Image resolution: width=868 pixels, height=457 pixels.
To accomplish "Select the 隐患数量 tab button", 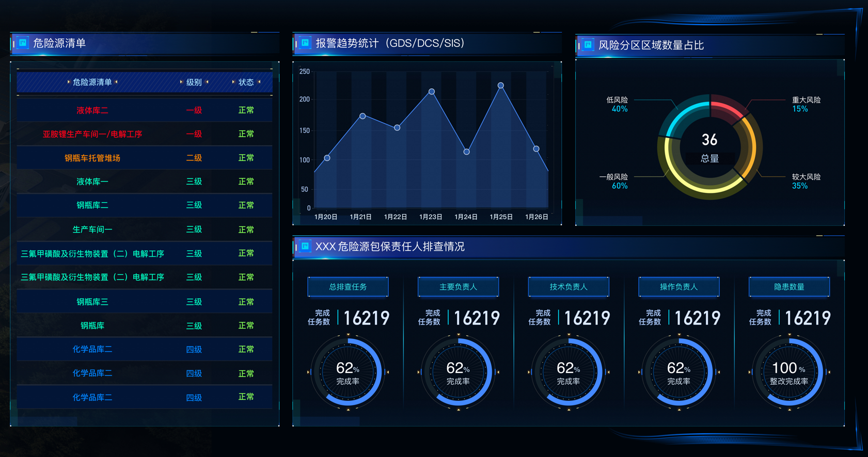I will click(x=789, y=287).
